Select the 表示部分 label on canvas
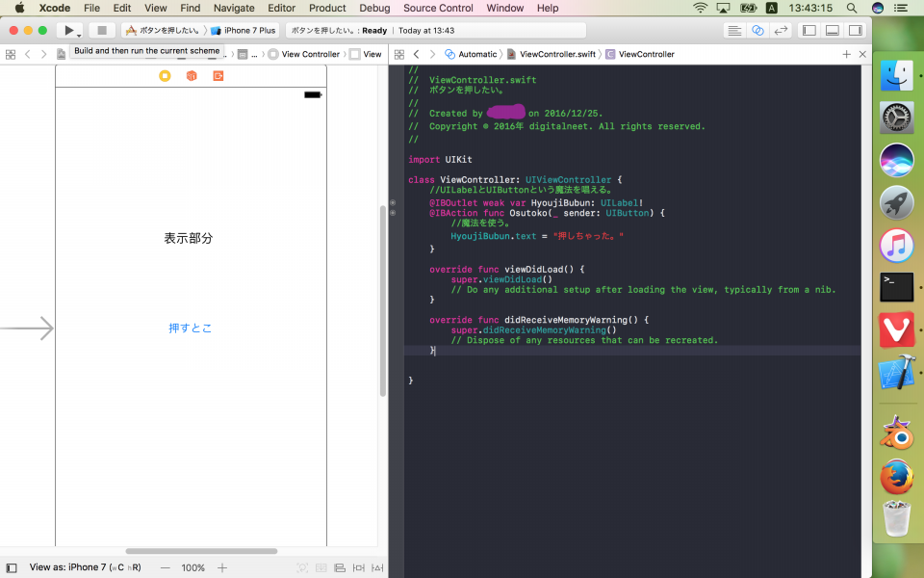 [189, 238]
